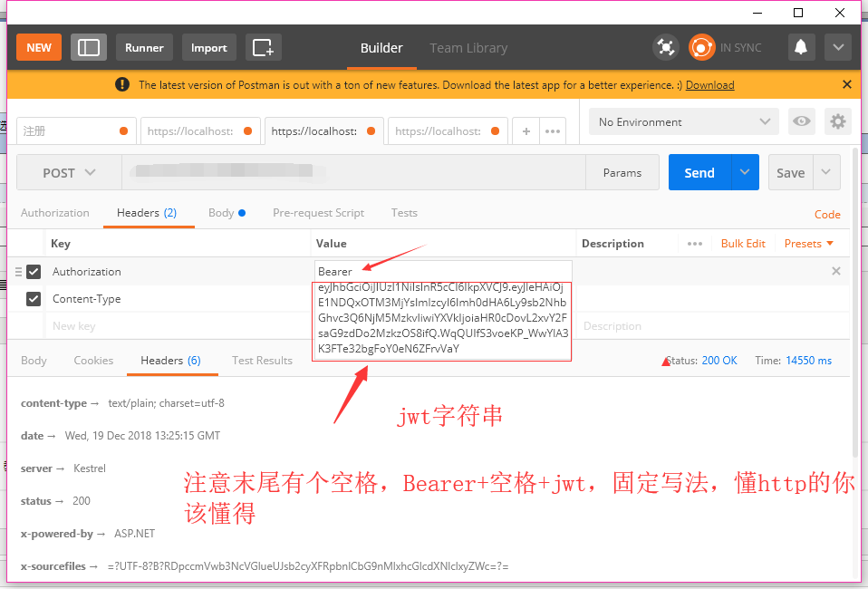Open the notifications bell
This screenshot has height=589, width=868.
coord(801,48)
